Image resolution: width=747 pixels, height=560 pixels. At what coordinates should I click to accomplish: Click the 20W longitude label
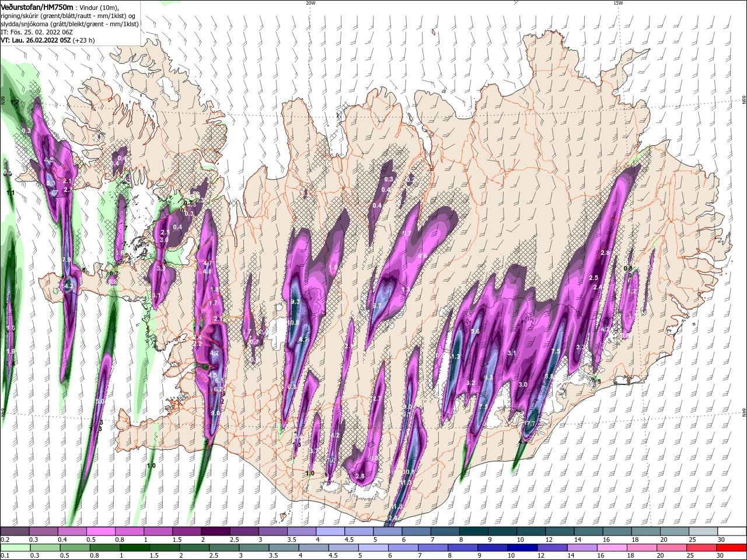point(310,3)
